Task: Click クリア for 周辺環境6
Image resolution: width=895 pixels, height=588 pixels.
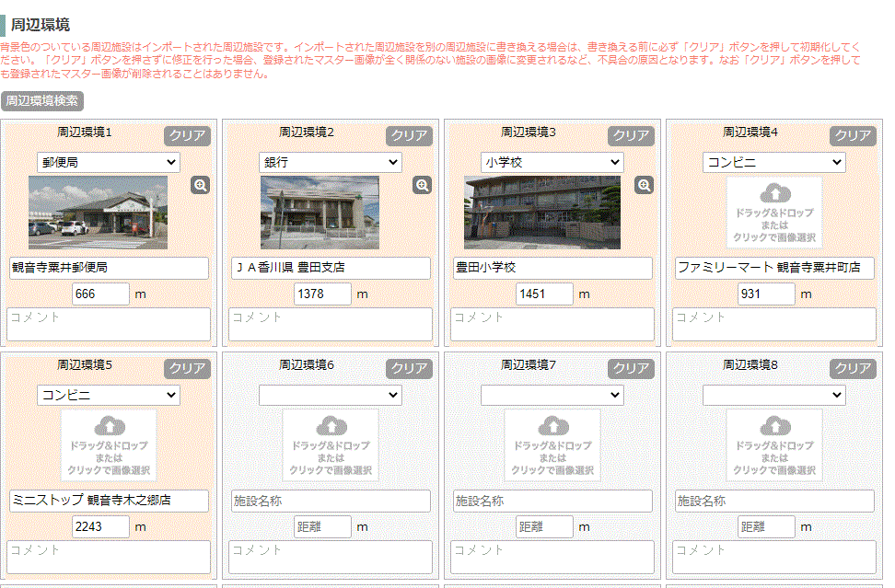Action: point(409,368)
